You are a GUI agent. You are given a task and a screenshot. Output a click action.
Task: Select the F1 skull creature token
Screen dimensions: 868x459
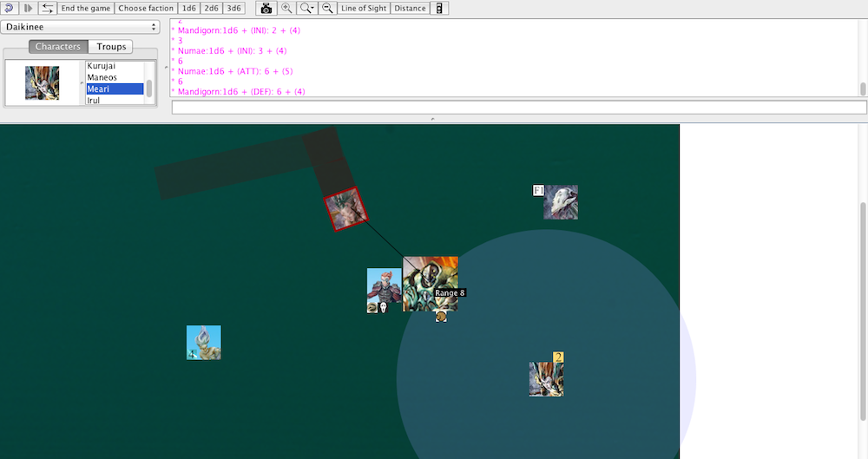pyautogui.click(x=560, y=202)
